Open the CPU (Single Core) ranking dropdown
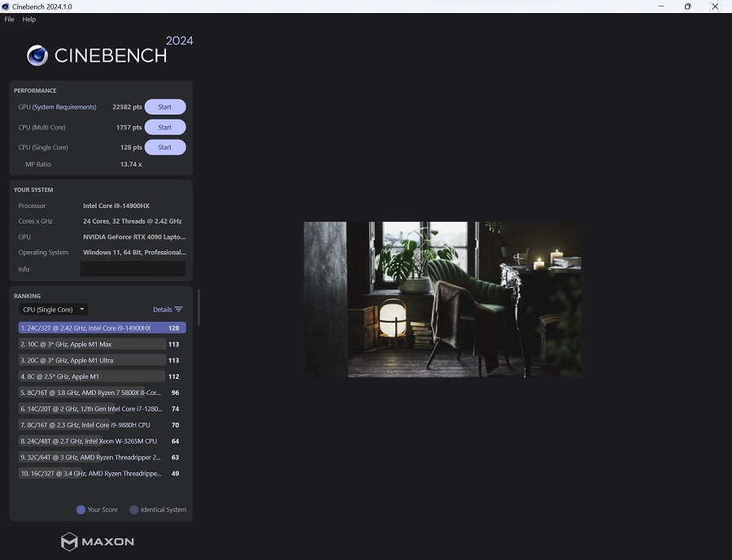Screen dimensions: 732x560 53,310
